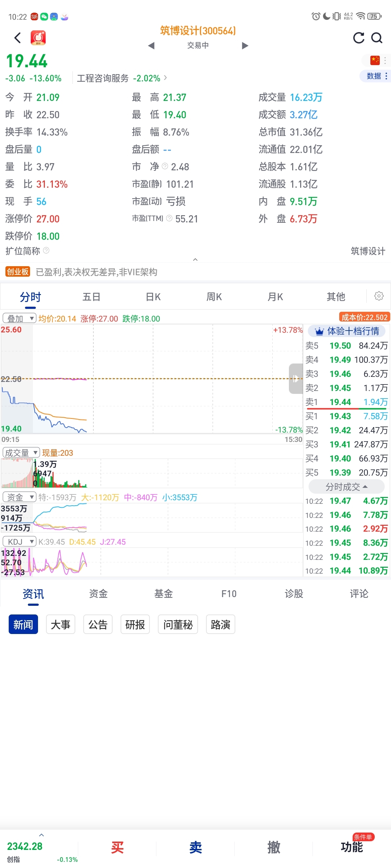The width and height of the screenshot is (391, 868).
Task: Switch to the 日K chart tab
Action: point(153,297)
